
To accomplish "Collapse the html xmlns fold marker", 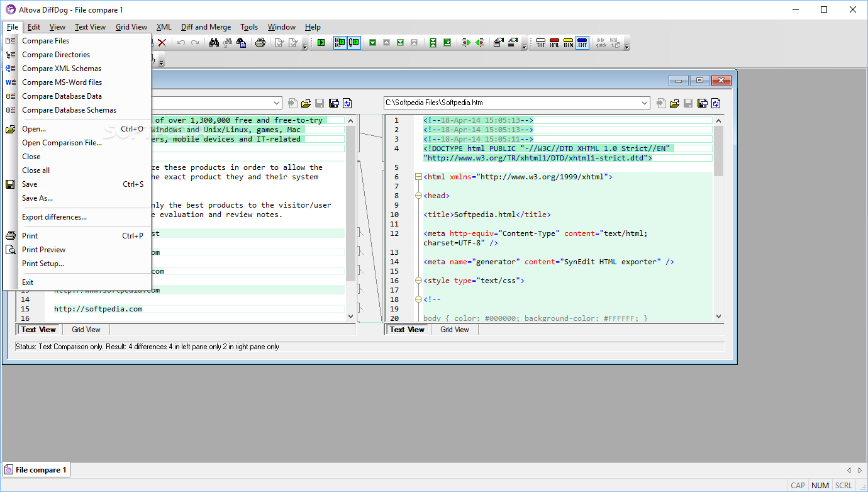I will [x=418, y=177].
